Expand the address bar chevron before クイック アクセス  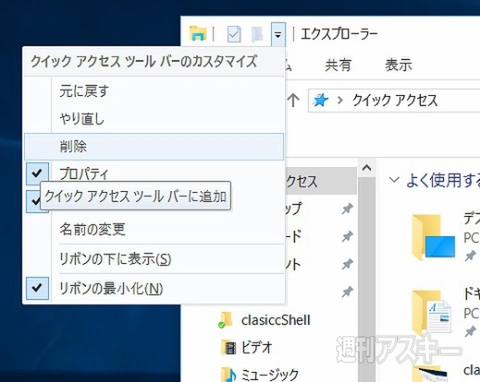click(x=340, y=100)
